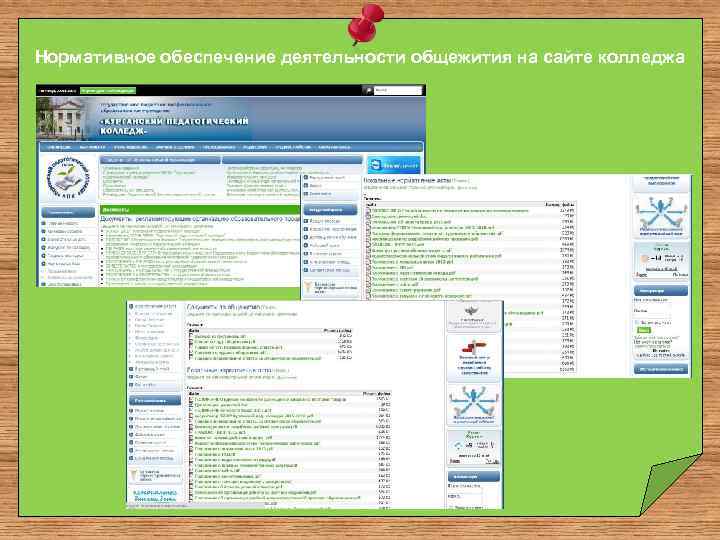The width and height of the screenshot is (720, 540).
Task: Click the trophy cup icon in the dormitory documents page sidebar
Action: point(134,474)
